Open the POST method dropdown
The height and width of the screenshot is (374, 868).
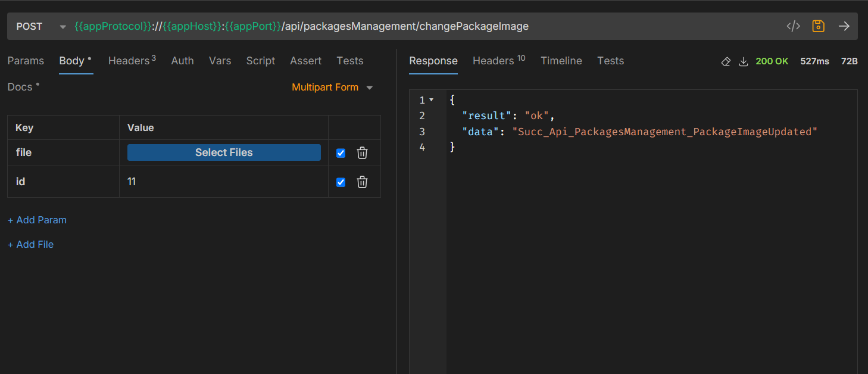coord(40,26)
